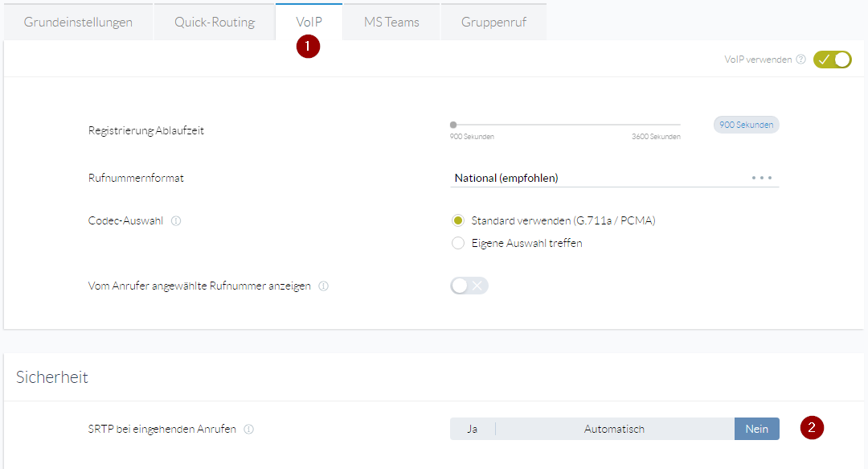The image size is (868, 469).
Task: Set SRTP option to Automatisch
Action: pos(614,430)
